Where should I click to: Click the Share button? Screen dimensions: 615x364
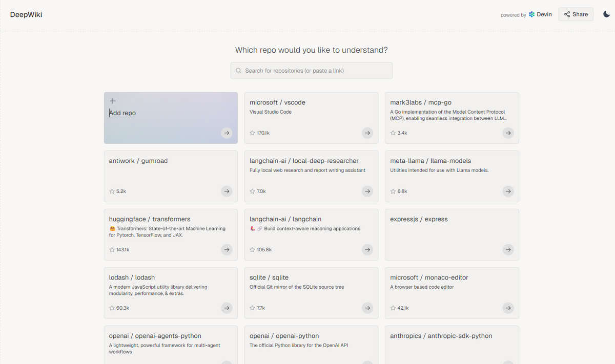tap(576, 14)
